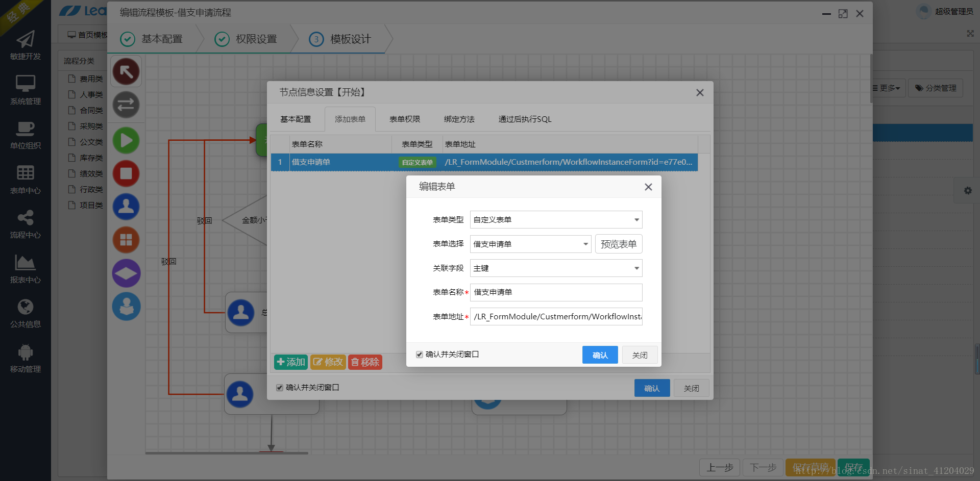Click 关闭 in node settings dialog

692,388
